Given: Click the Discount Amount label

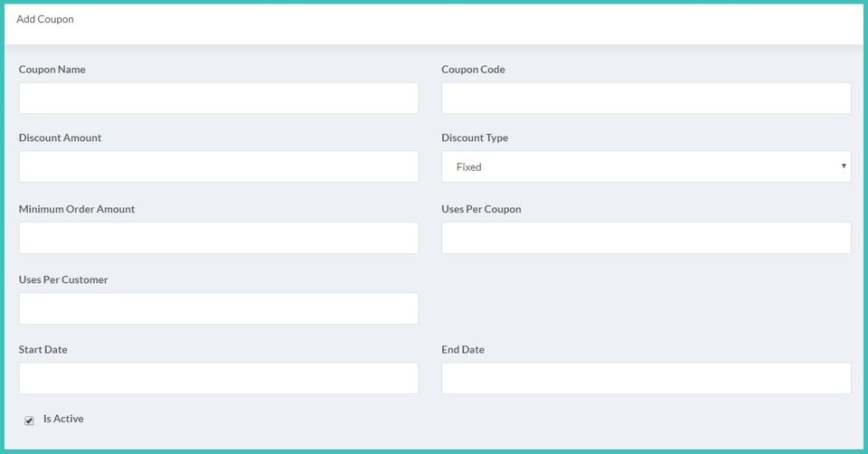Looking at the screenshot, I should point(60,137).
